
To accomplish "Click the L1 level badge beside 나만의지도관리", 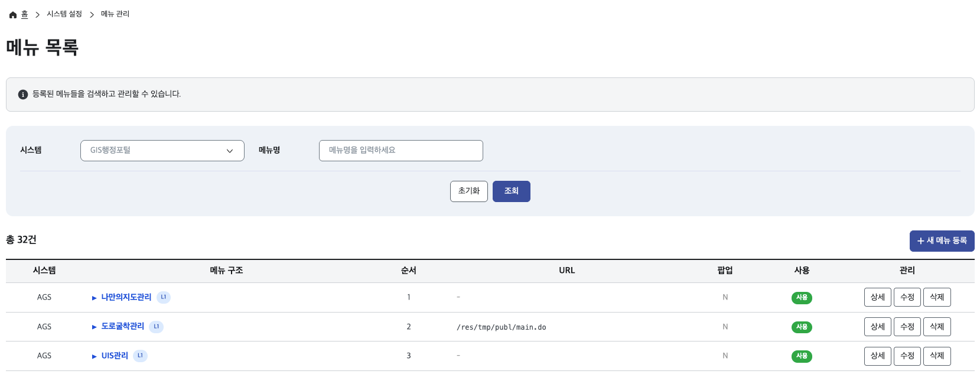I will (164, 297).
